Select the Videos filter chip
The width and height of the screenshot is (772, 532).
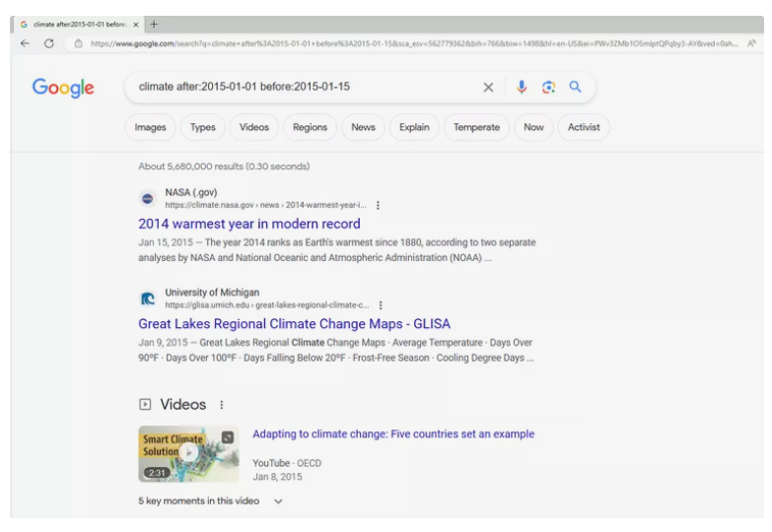point(254,127)
